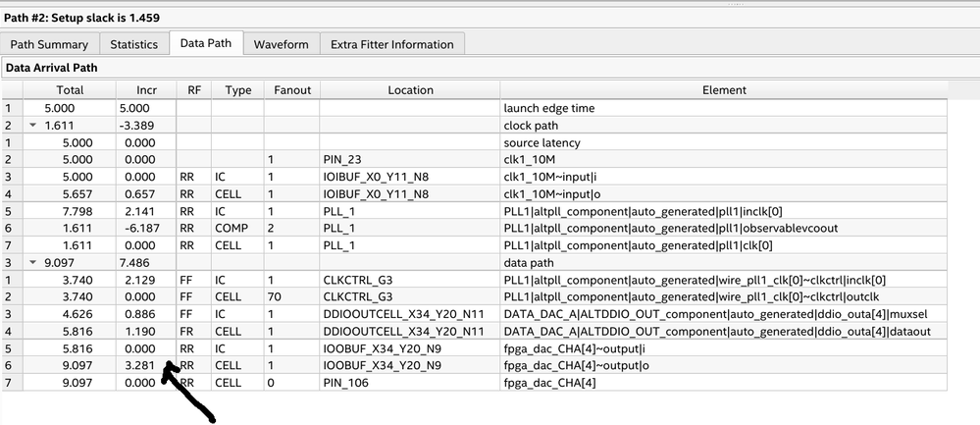980x425 pixels.
Task: Show the Waveform tab
Action: click(x=281, y=44)
